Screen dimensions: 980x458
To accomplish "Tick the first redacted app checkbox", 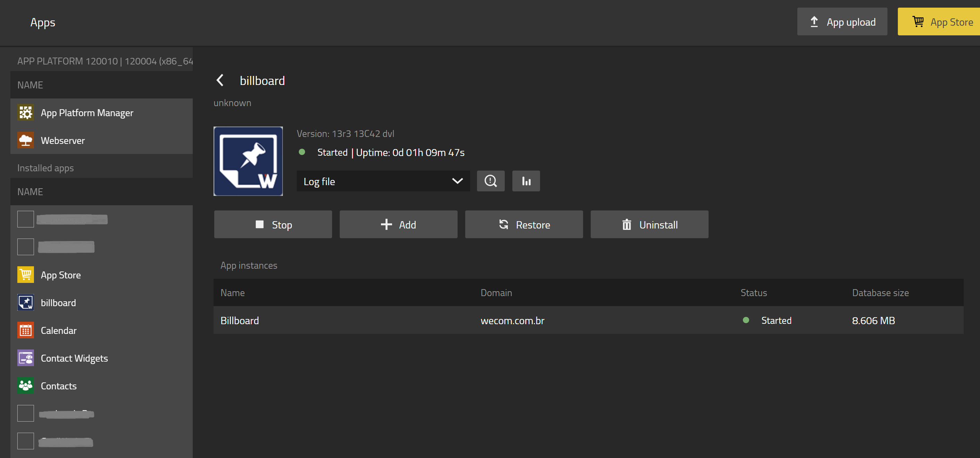I will tap(26, 219).
